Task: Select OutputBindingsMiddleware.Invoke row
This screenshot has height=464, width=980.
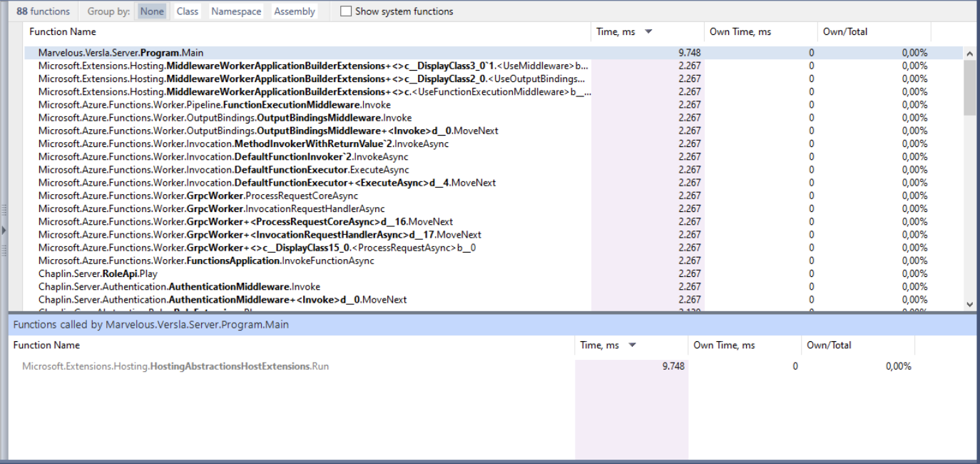Action: click(494, 118)
